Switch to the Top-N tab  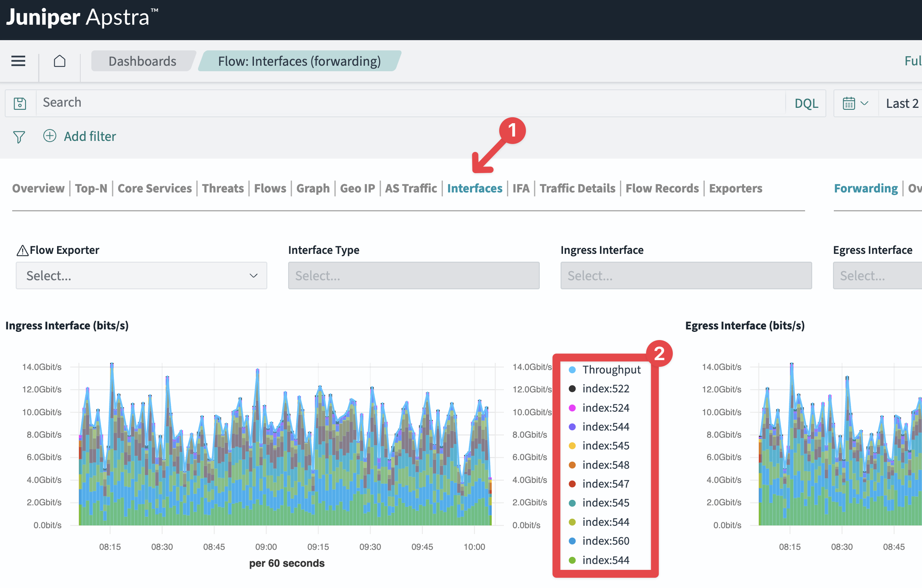pos(91,188)
